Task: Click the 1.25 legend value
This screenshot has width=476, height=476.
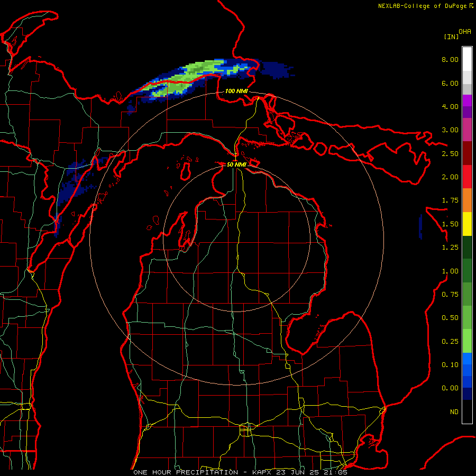Action: (450, 248)
